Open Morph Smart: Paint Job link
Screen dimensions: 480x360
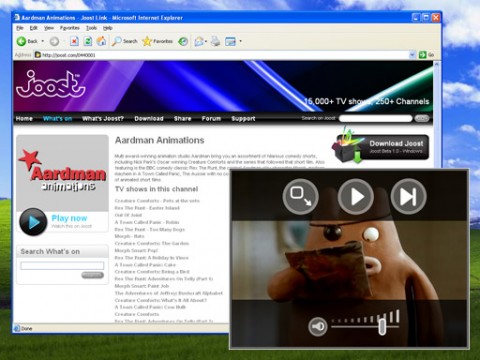pyautogui.click(x=142, y=286)
